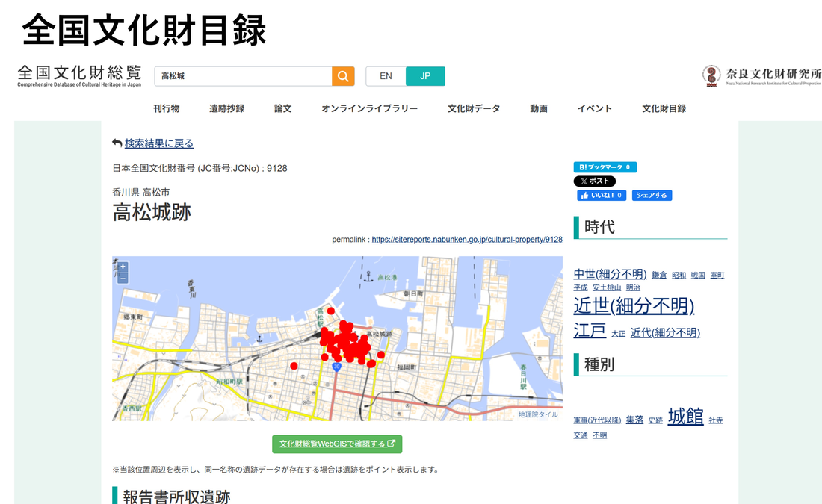Screen dimensions: 822x504
Task: Select the JP language option
Action: click(425, 76)
